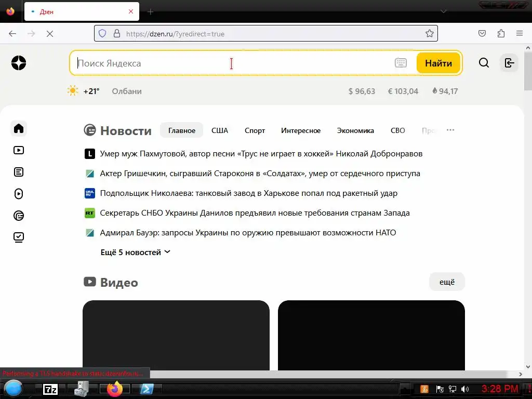Click the volume speaker tray icon

coord(465,389)
